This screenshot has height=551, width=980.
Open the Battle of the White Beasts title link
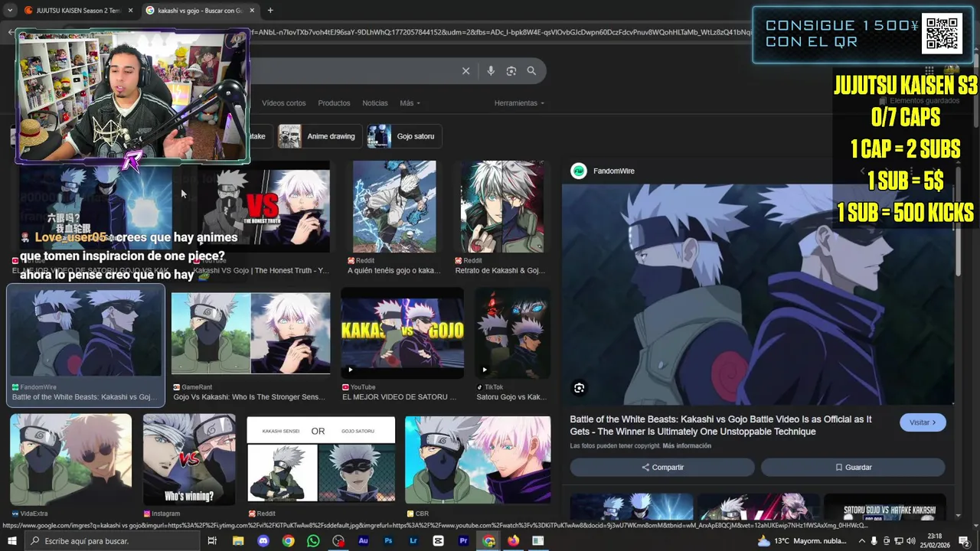(720, 425)
